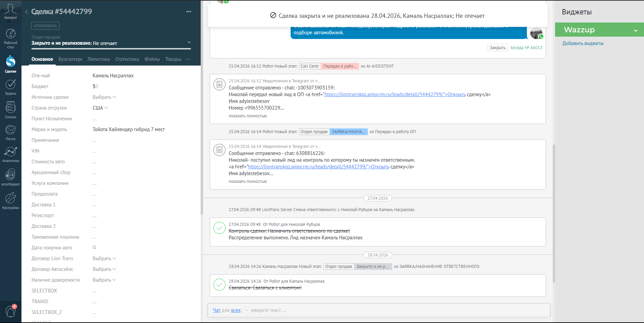Click Отв-ный Камаль Насраллах value
The height and width of the screenshot is (323, 644).
click(113, 76)
